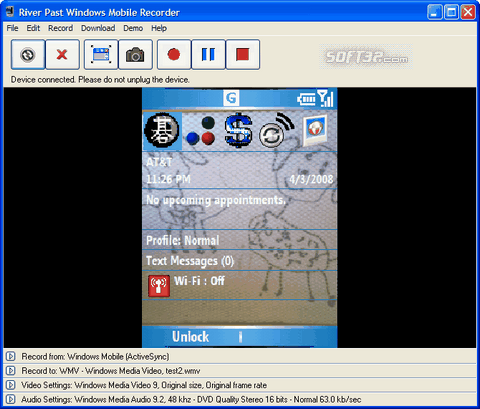Click No upcoming appointments text
Viewport: 480px width, 409px height.
click(x=216, y=200)
